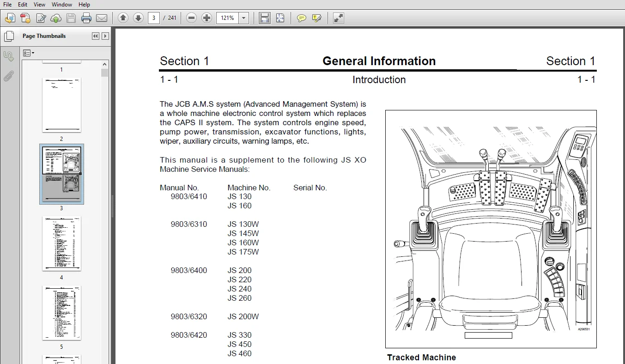Click machine number 'JS 460'
This screenshot has height=364, width=625.
point(239,353)
